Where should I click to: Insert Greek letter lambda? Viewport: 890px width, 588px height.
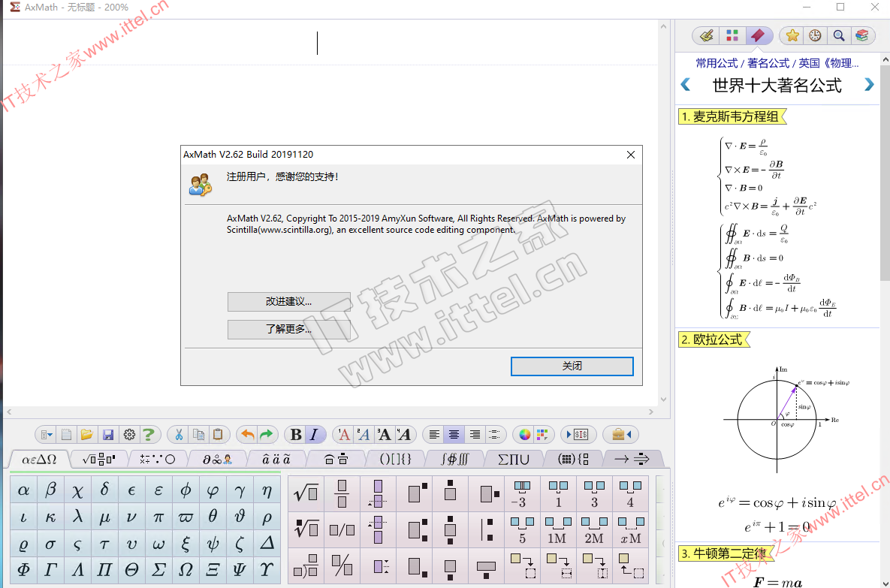pos(77,517)
